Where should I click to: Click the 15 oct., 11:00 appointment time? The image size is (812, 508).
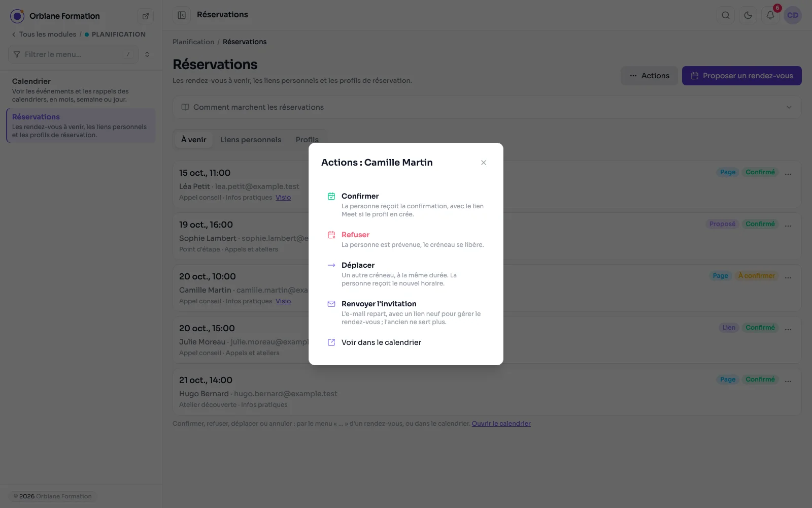205,173
